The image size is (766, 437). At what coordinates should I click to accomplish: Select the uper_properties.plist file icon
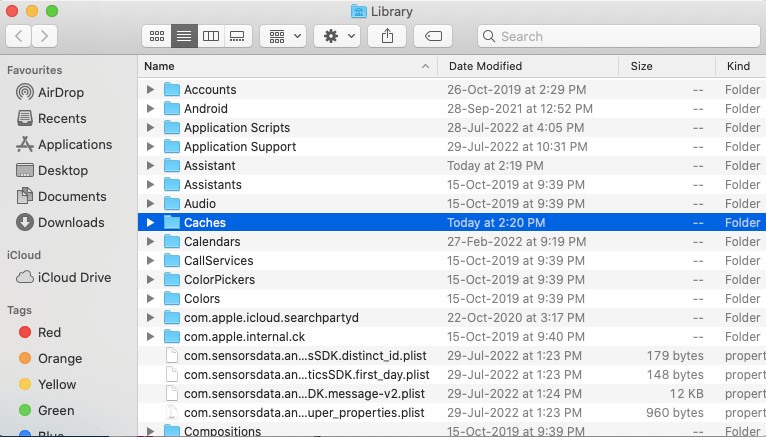pos(171,413)
